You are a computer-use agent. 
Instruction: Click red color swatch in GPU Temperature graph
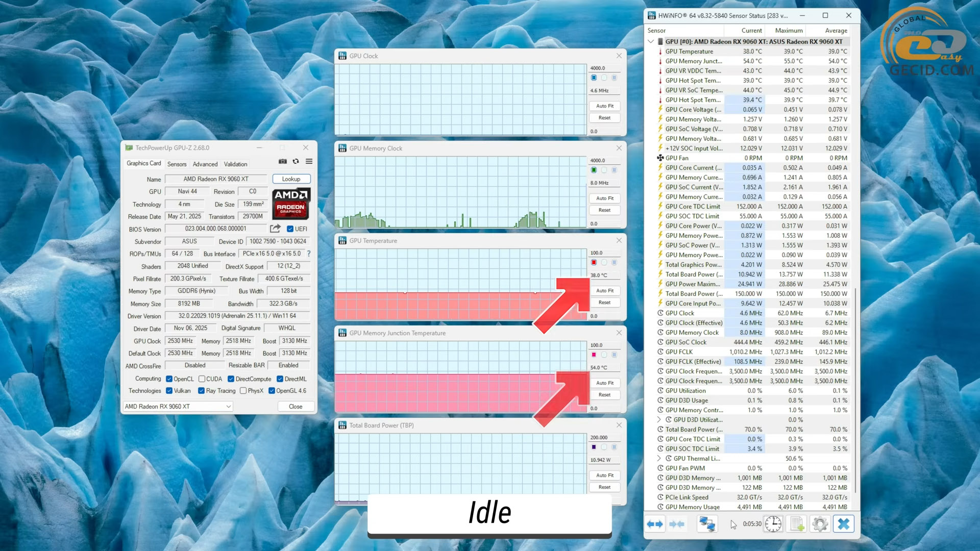tap(594, 262)
